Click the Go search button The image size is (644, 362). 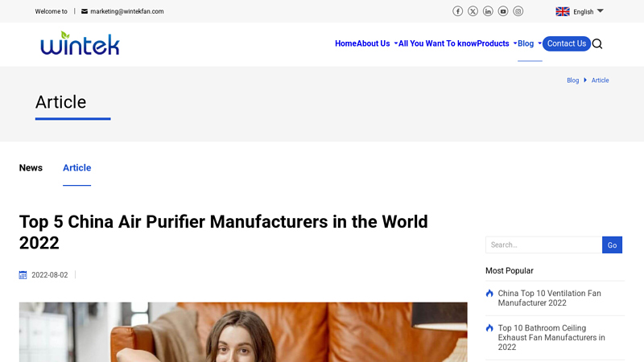tap(612, 245)
